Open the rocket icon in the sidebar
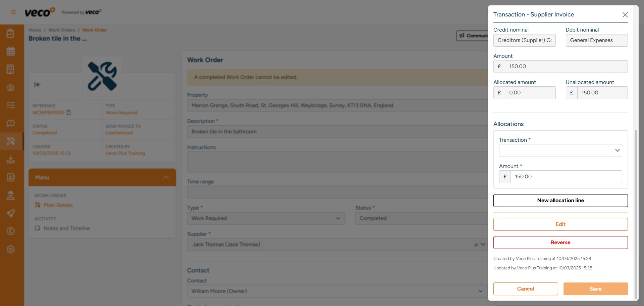Viewport: 644px width, 306px height. click(11, 213)
